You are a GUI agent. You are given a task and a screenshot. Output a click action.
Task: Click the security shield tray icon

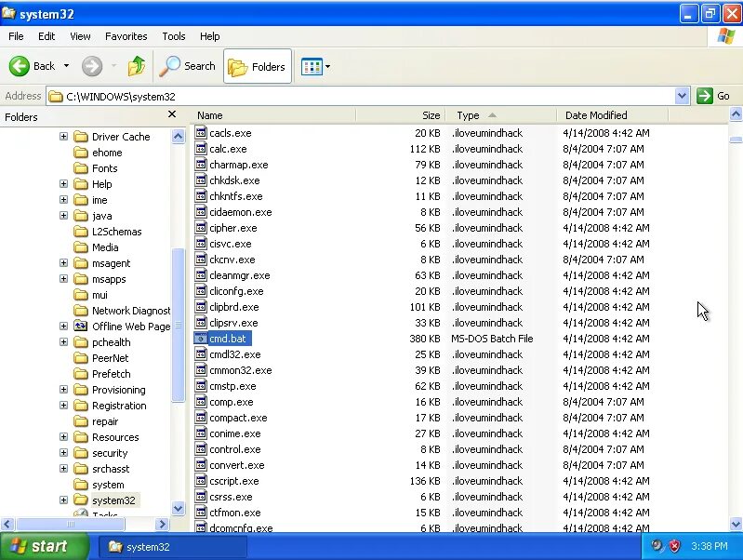[674, 546]
